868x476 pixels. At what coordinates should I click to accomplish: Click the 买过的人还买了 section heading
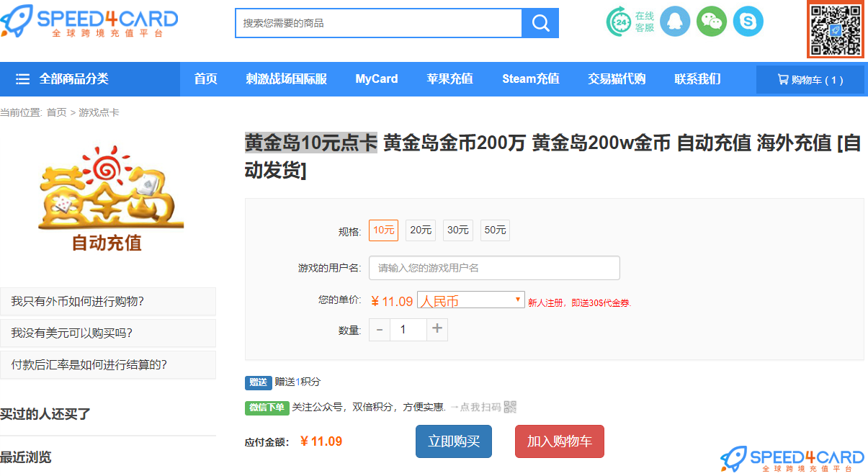[x=45, y=414]
